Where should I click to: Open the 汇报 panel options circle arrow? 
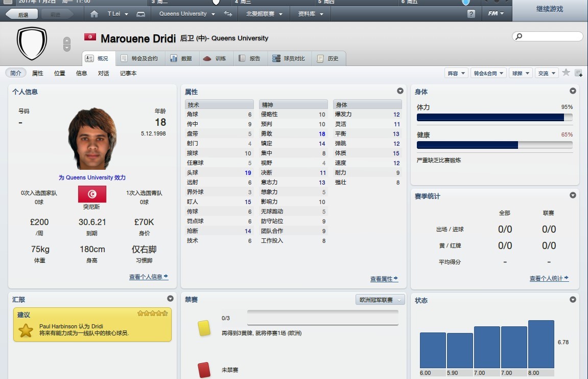170,299
